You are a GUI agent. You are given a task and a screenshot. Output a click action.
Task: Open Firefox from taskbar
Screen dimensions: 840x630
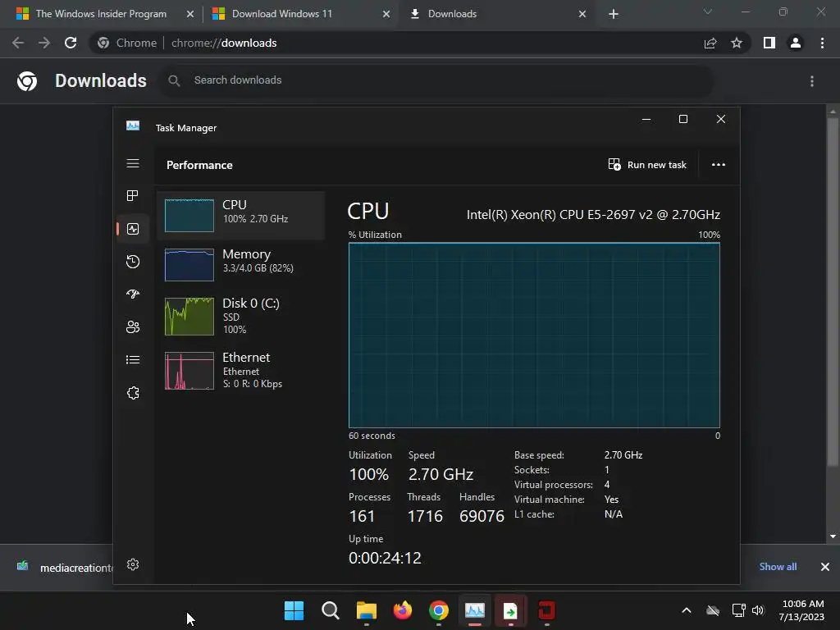point(402,610)
